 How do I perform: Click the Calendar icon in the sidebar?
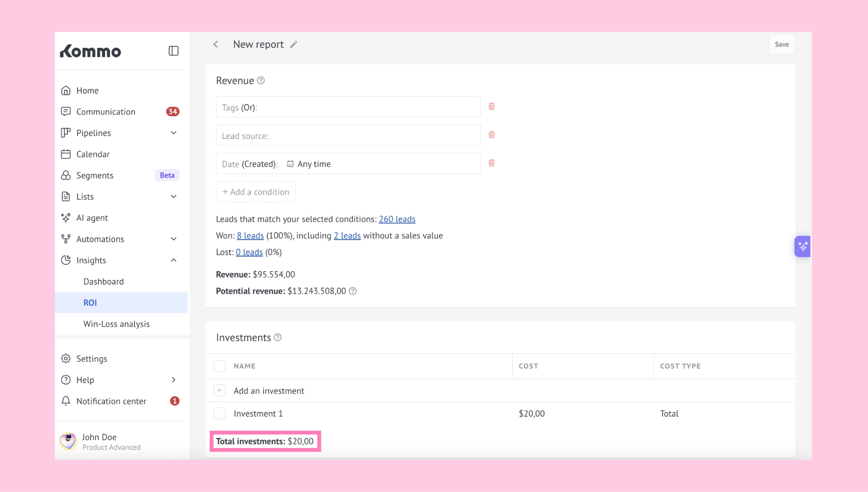point(66,154)
